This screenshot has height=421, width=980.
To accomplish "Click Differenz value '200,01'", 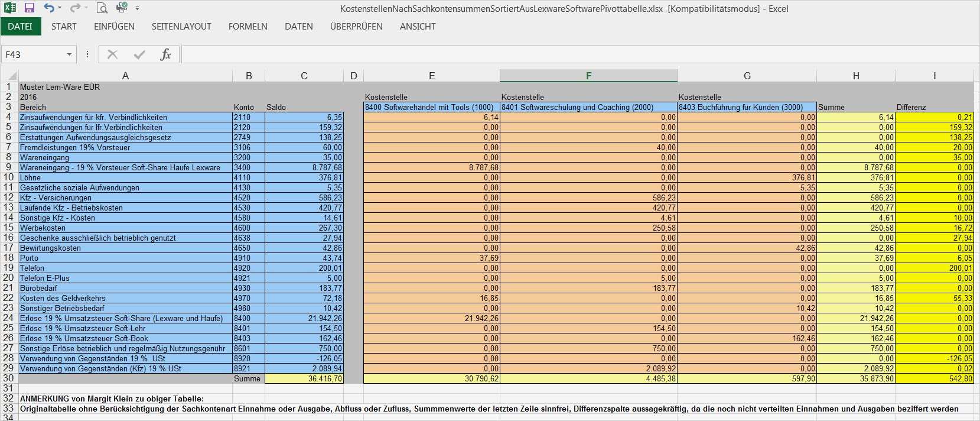I will pos(935,268).
